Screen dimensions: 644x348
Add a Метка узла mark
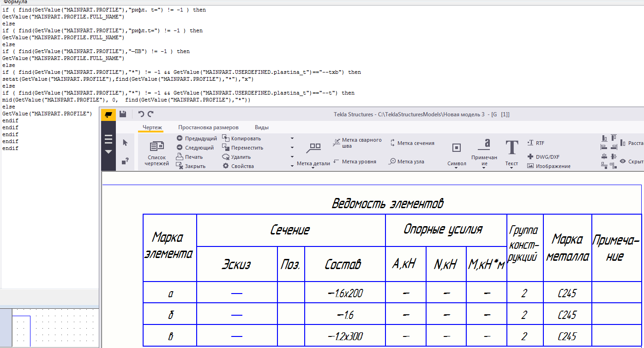point(406,162)
